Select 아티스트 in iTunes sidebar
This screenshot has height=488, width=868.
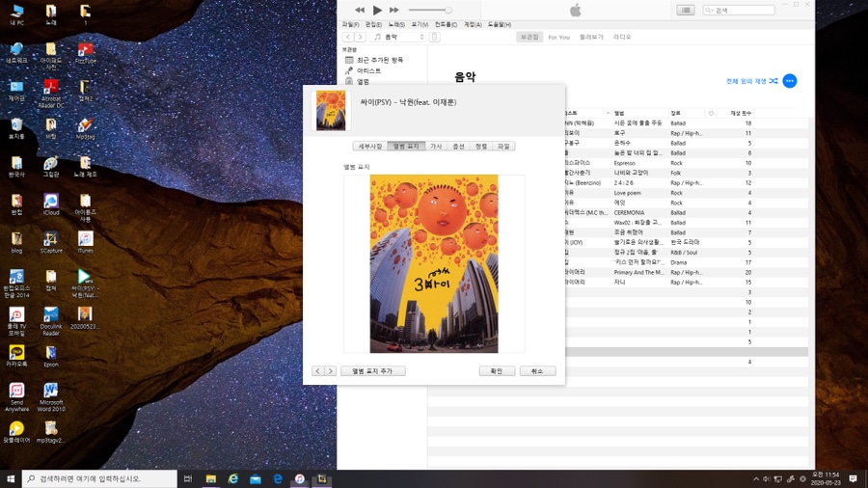coord(368,70)
